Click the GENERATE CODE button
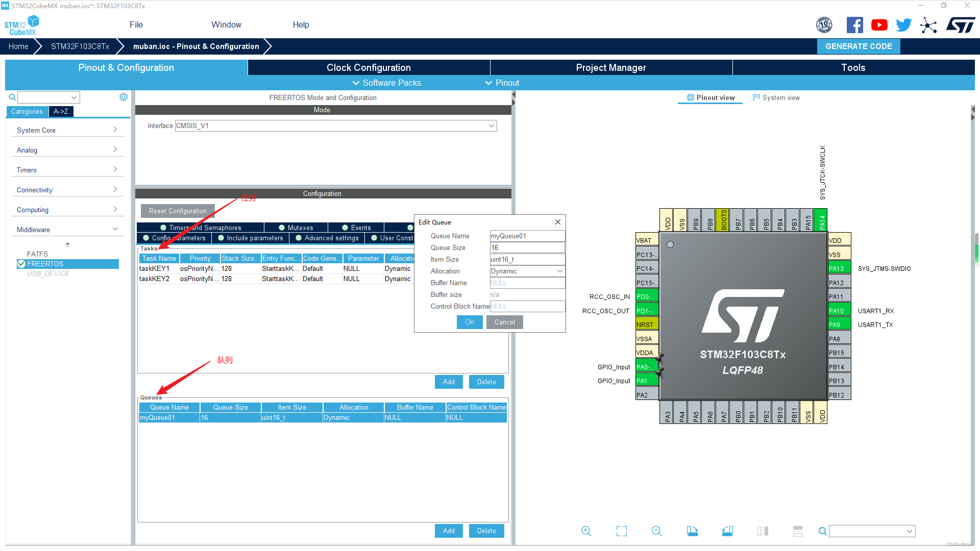The height and width of the screenshot is (551, 980). [x=859, y=46]
